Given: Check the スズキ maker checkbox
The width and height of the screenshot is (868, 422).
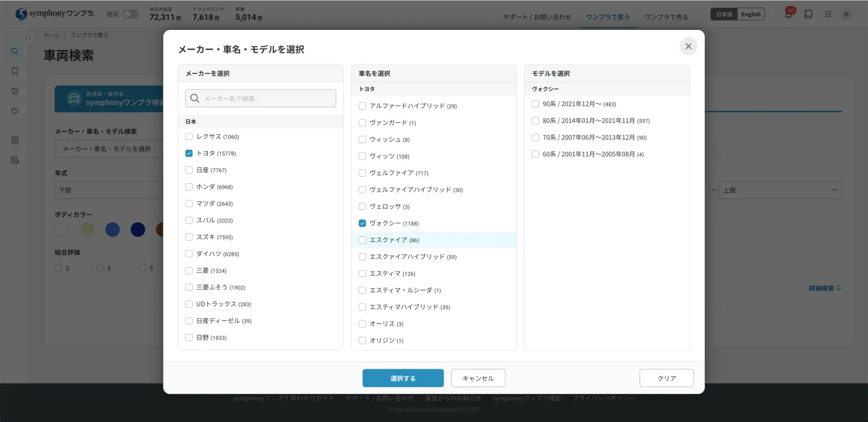Looking at the screenshot, I should click(189, 237).
